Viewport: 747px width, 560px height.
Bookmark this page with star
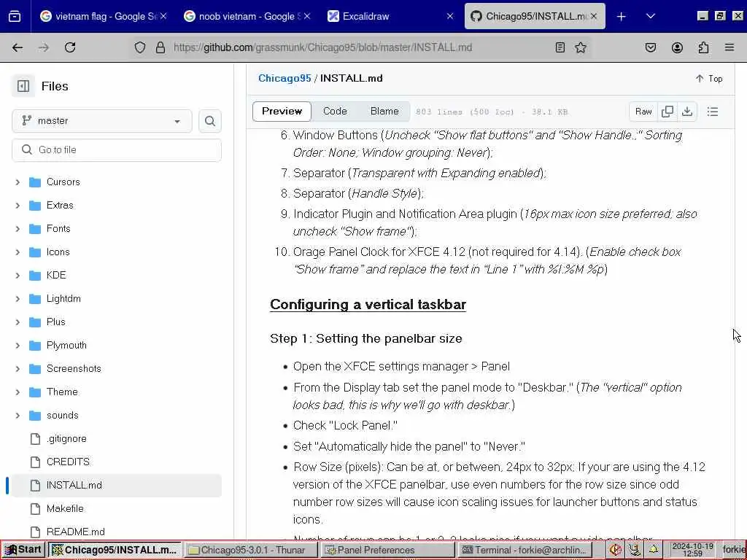pos(580,47)
